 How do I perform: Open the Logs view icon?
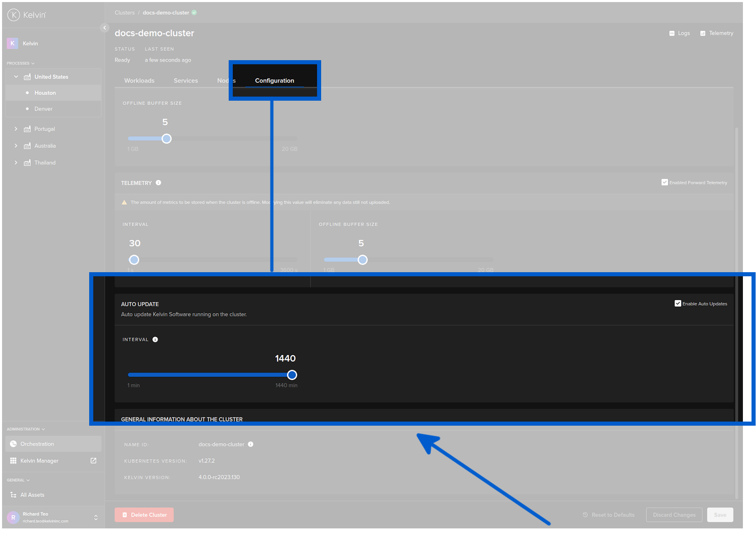[672, 34]
